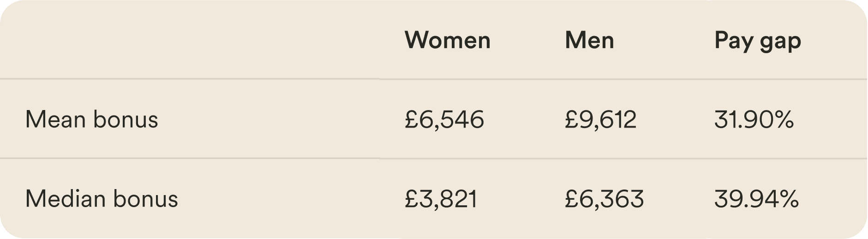
Task: Select the Mean bonus row label
Action: 91,119
